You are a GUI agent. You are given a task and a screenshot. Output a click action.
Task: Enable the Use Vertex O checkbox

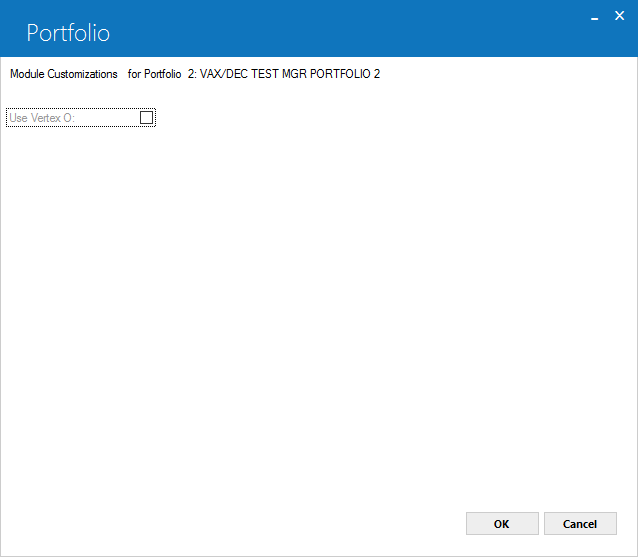point(146,118)
